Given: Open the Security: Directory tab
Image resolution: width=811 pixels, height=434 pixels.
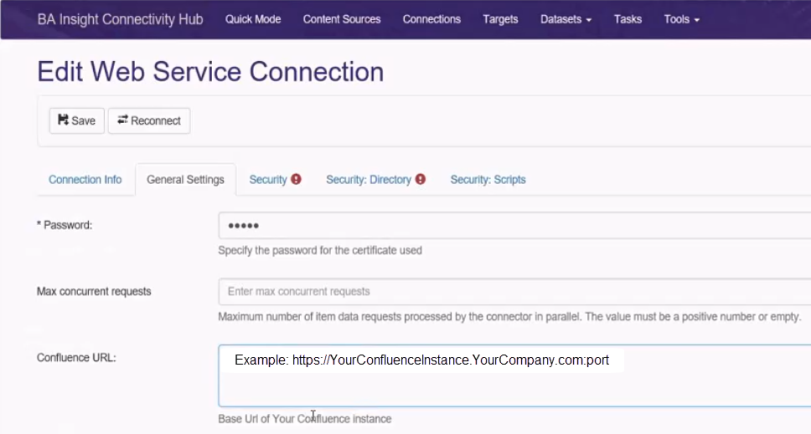Looking at the screenshot, I should tap(368, 180).
